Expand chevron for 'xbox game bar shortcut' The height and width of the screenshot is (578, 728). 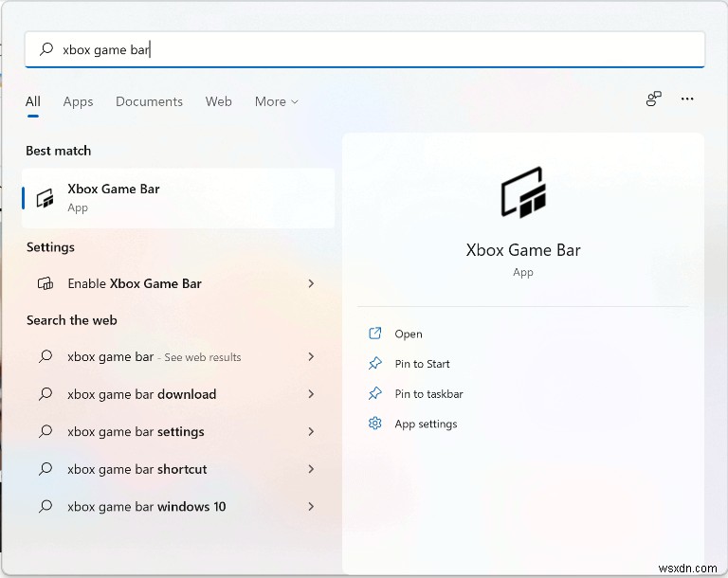tap(311, 469)
